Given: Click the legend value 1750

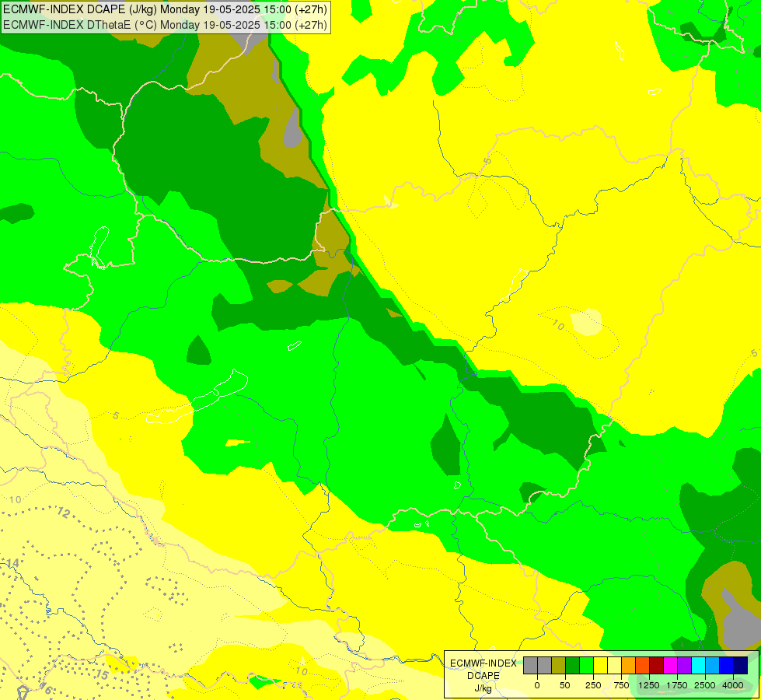Looking at the screenshot, I should 677,685.
